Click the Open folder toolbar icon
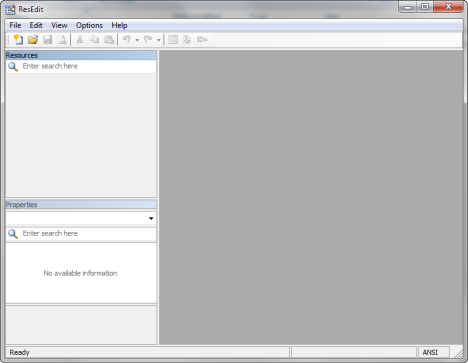Screen dimensions: 468x363 [33, 40]
